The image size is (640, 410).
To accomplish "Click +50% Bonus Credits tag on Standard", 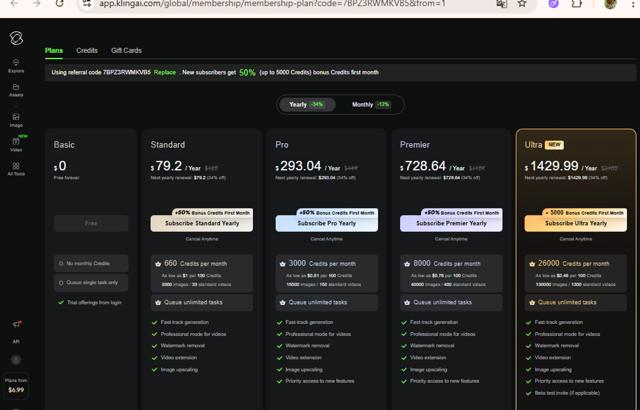I will (x=213, y=213).
